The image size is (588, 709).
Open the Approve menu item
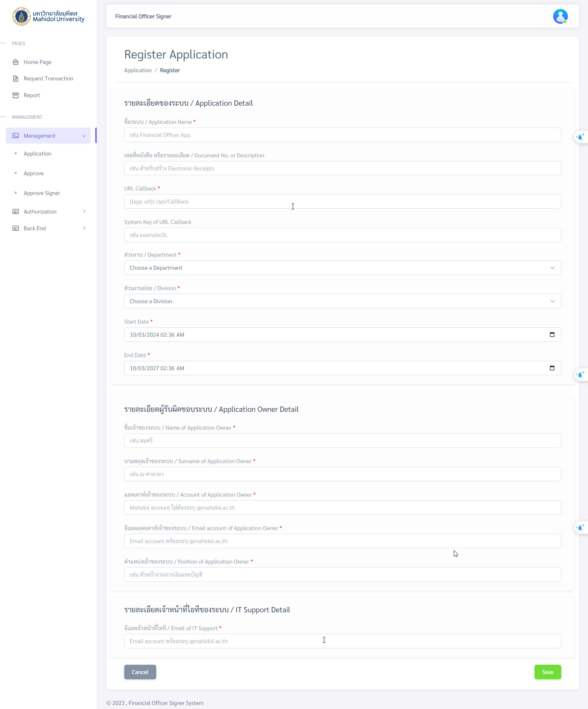33,173
